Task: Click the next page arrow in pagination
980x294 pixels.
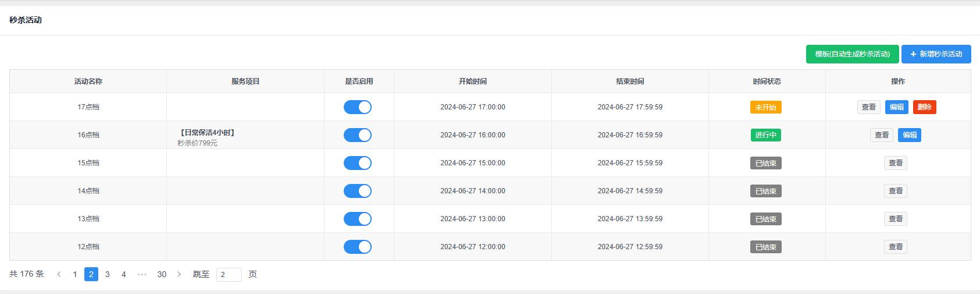Action: 179,274
